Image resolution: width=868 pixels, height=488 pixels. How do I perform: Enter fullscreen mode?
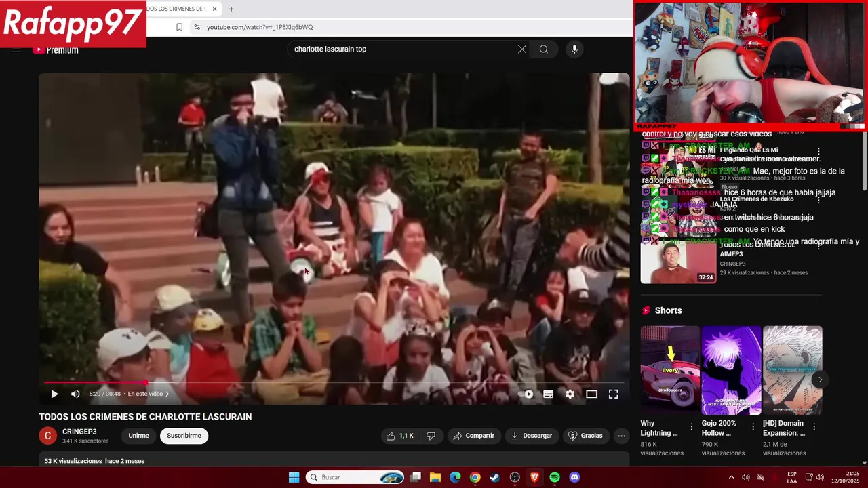(x=613, y=394)
